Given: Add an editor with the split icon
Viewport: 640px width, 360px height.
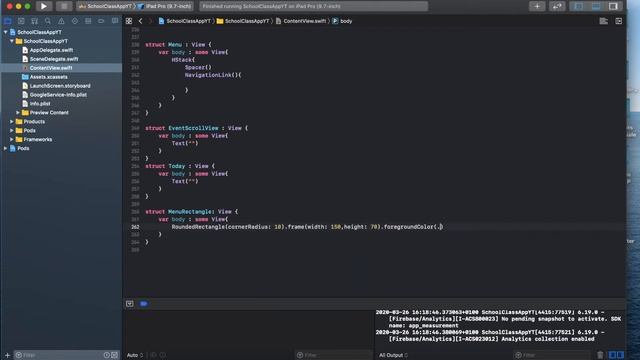Looking at the screenshot, I should click(x=619, y=21).
